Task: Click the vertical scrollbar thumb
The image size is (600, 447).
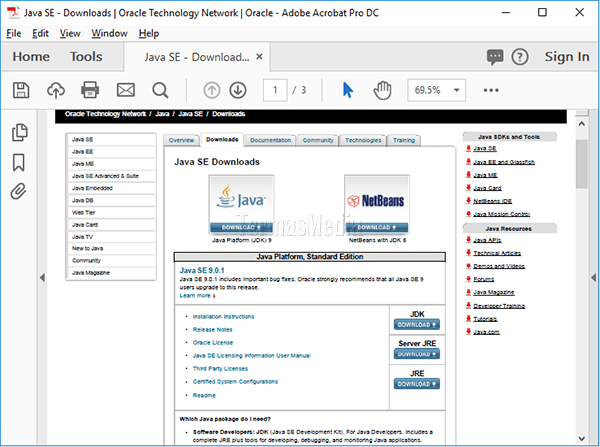Action: coord(582,164)
